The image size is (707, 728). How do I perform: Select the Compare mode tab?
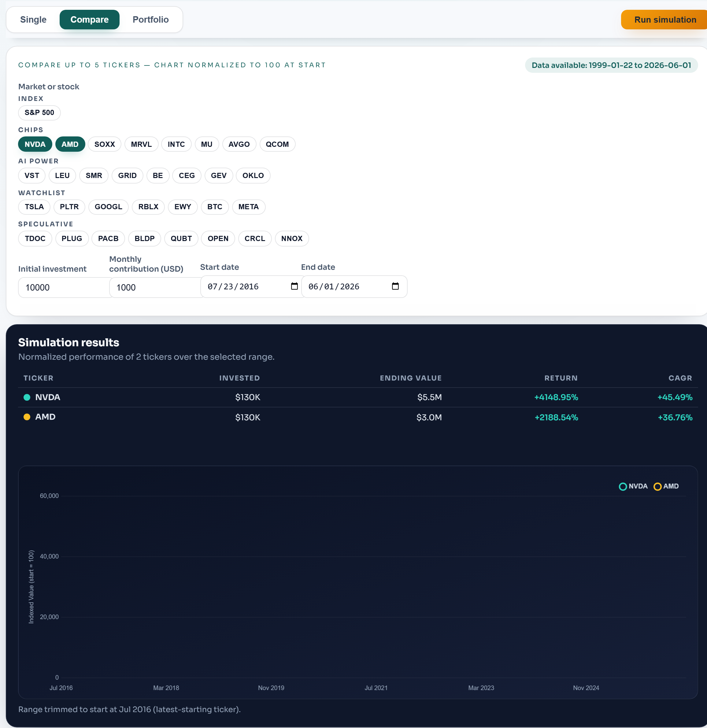coord(90,20)
